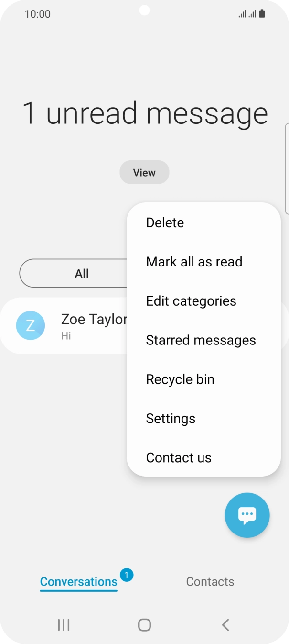Open Settings from the overflow menu
This screenshot has height=644, width=289.
[x=171, y=419]
